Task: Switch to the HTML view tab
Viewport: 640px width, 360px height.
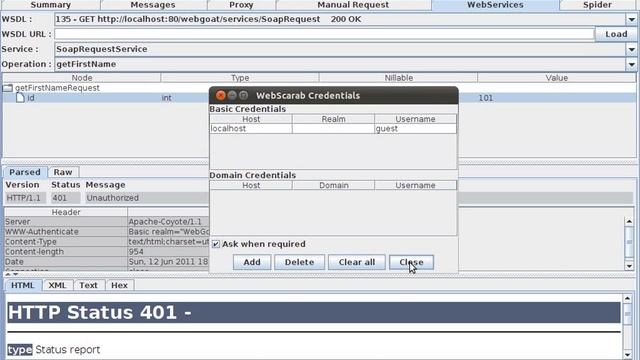Action: coord(23,285)
